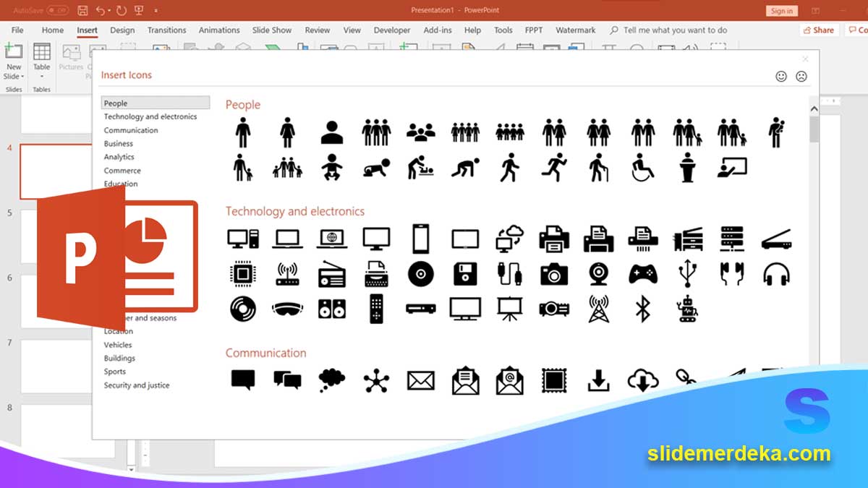Select the People category
This screenshot has height=488, width=868.
pyautogui.click(x=156, y=103)
